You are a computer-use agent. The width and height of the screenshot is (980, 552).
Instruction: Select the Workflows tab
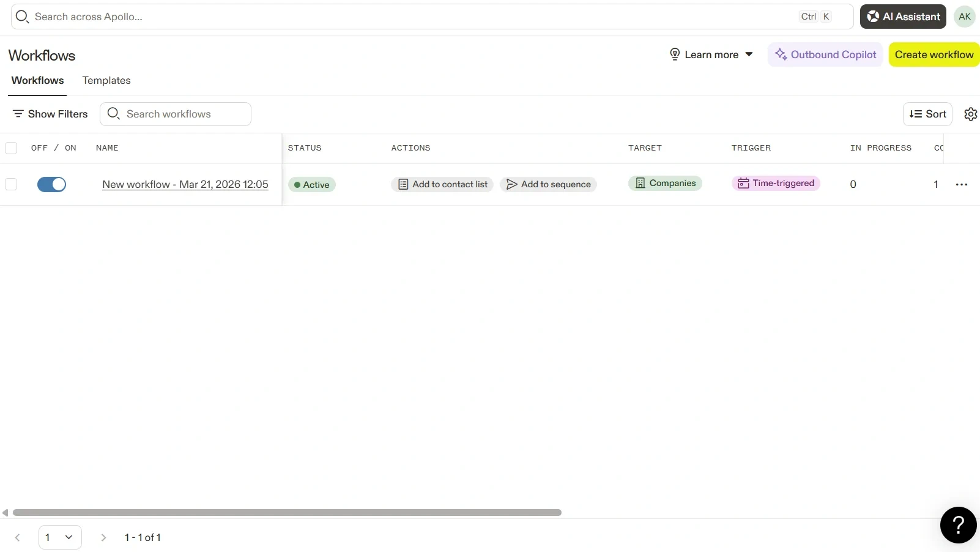[37, 80]
